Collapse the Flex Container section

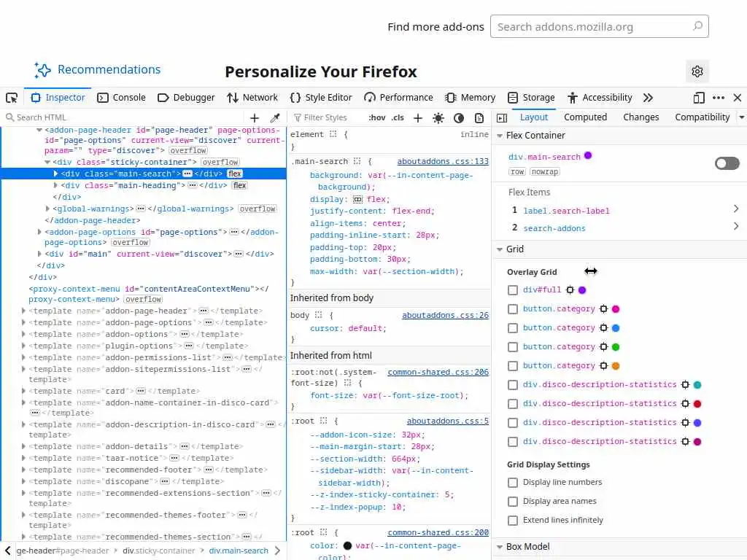click(500, 136)
